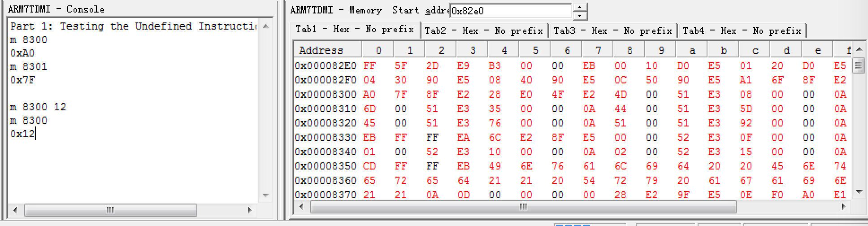Click the memory table vertical scrollbar thumb
This screenshot has width=868, height=226.
tap(859, 65)
